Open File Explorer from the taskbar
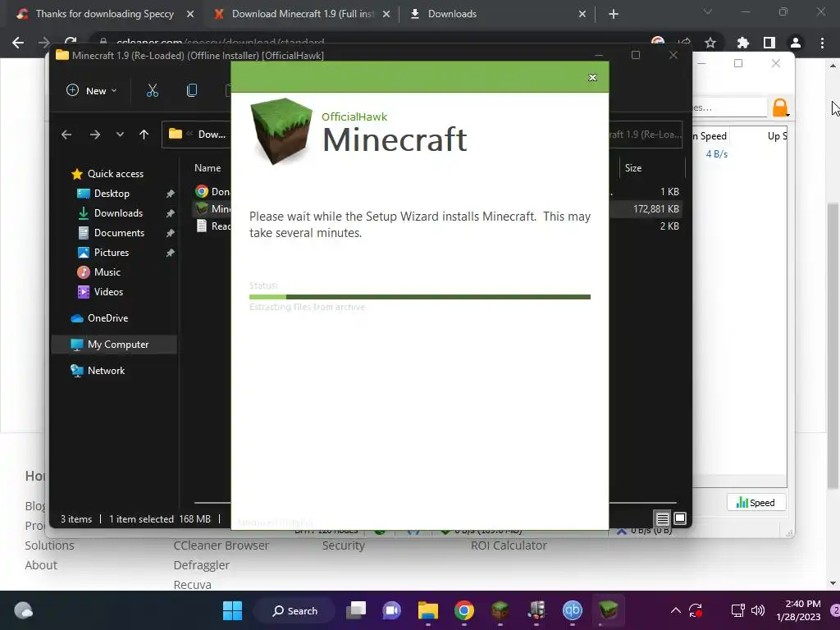Image resolution: width=840 pixels, height=630 pixels. pos(428,610)
